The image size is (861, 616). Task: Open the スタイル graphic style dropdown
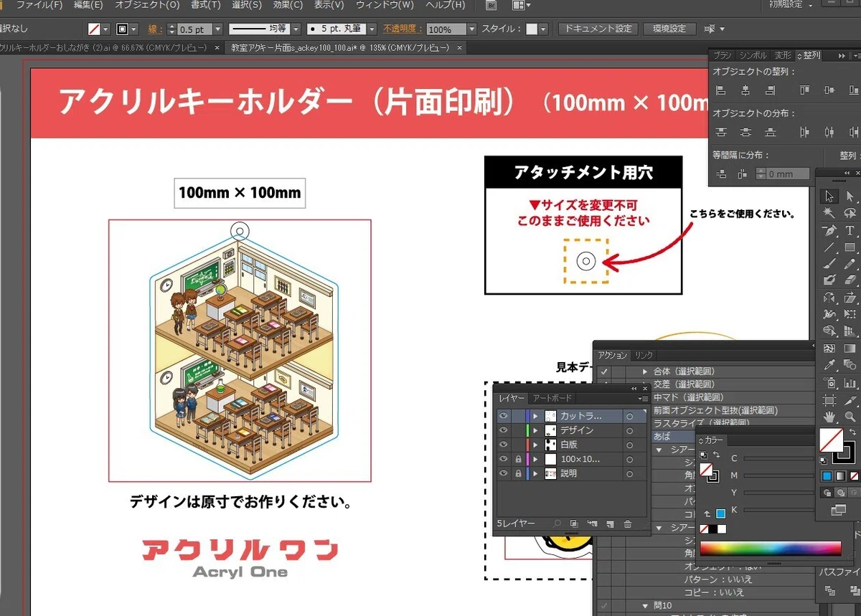point(543,29)
